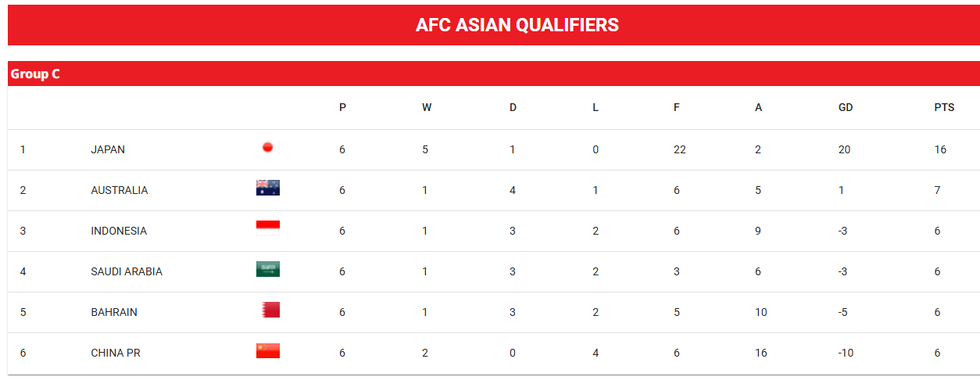Click the BAHRAIN team name

pos(114,312)
